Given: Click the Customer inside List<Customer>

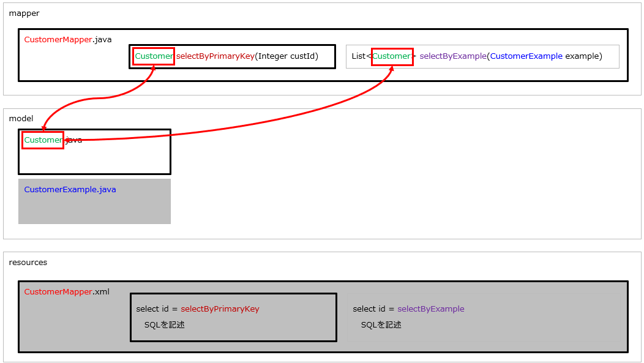Looking at the screenshot, I should point(392,56).
